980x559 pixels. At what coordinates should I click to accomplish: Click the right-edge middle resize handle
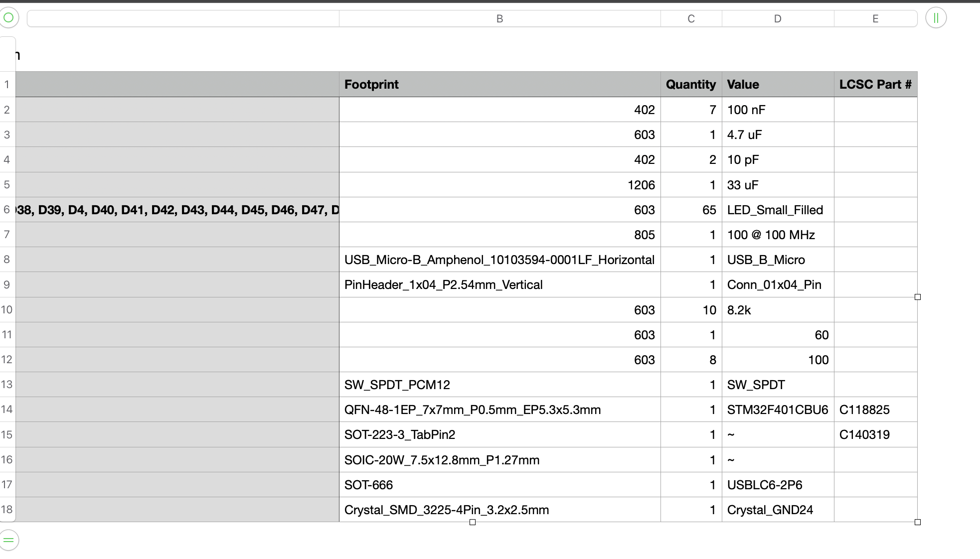pyautogui.click(x=918, y=297)
